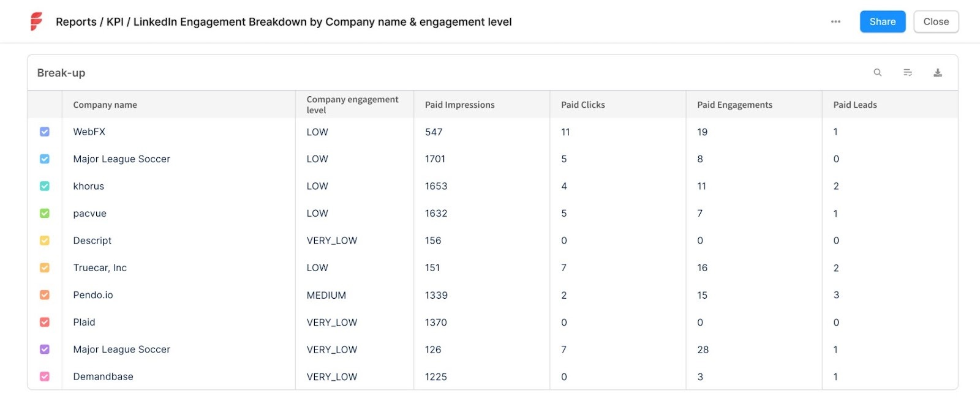Toggle checkbox for Major League Soccer VERY_LOW row
The image size is (980, 404).
click(x=45, y=350)
